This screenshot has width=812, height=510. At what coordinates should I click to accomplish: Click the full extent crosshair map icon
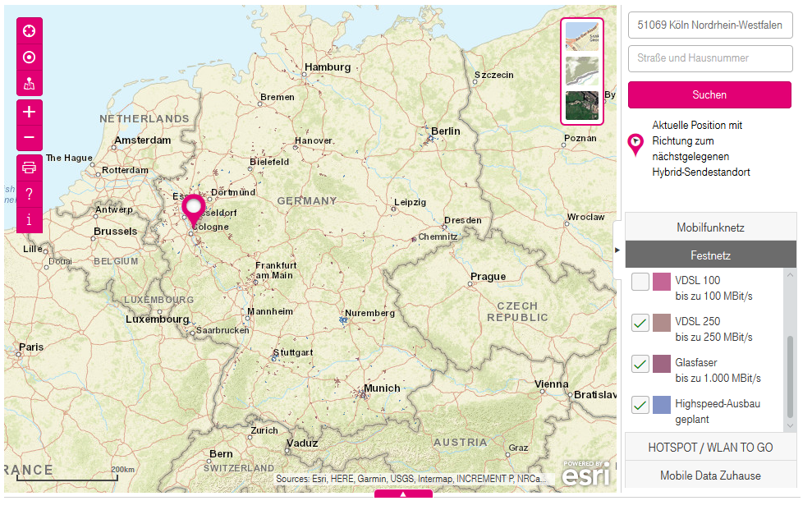[x=30, y=31]
